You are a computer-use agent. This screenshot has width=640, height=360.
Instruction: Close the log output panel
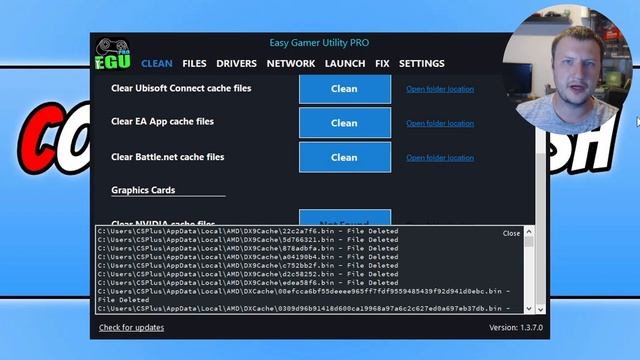coord(511,233)
